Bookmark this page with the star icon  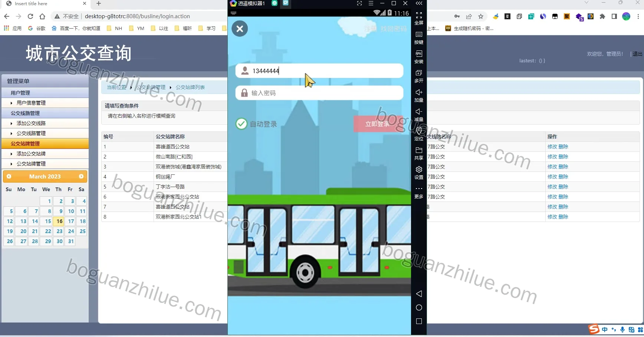481,16
